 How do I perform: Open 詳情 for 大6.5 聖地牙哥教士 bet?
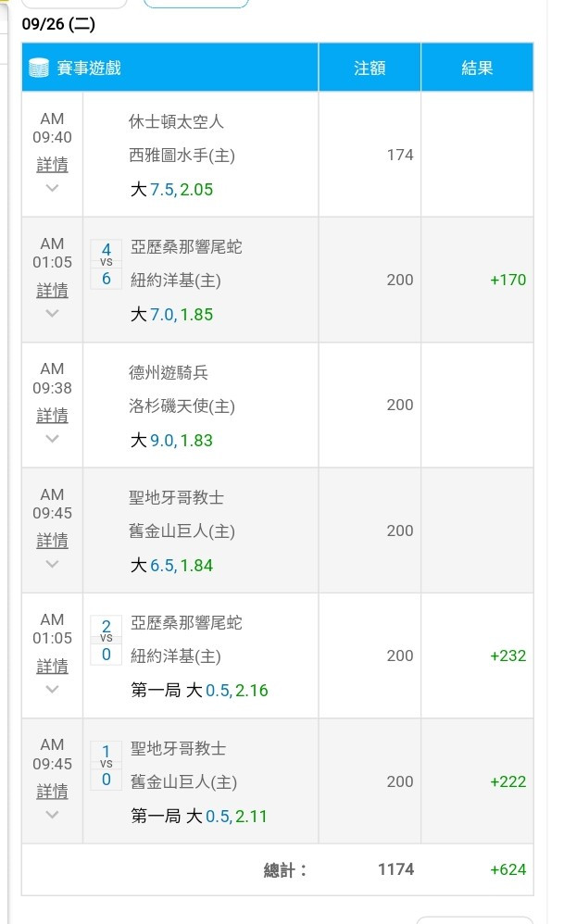52,541
